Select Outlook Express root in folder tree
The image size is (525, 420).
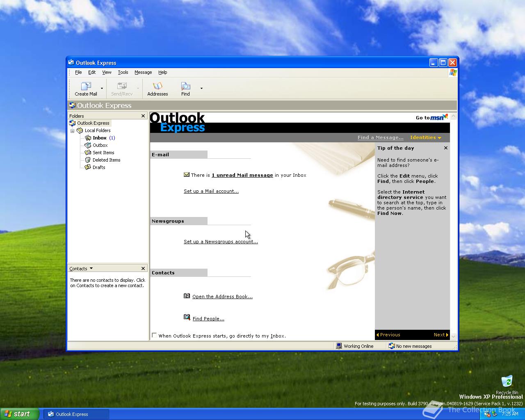90,123
